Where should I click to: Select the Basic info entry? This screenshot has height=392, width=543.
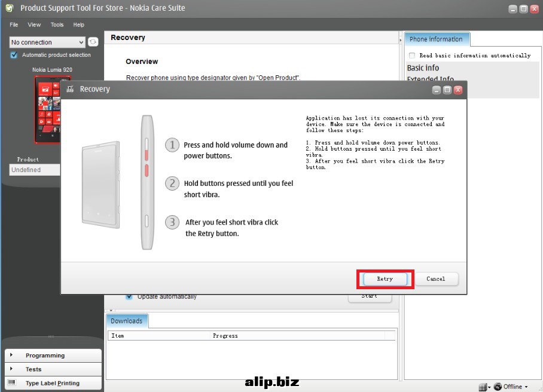[x=423, y=68]
